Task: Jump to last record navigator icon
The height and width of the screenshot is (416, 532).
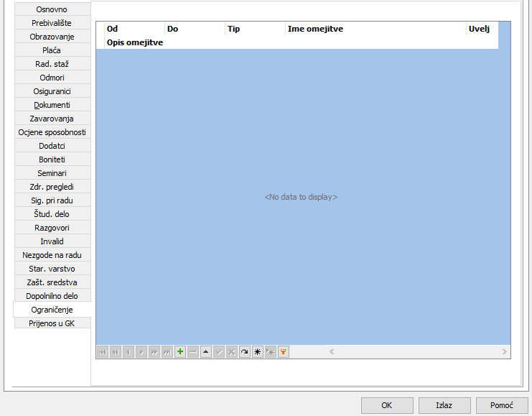Action: 167,352
